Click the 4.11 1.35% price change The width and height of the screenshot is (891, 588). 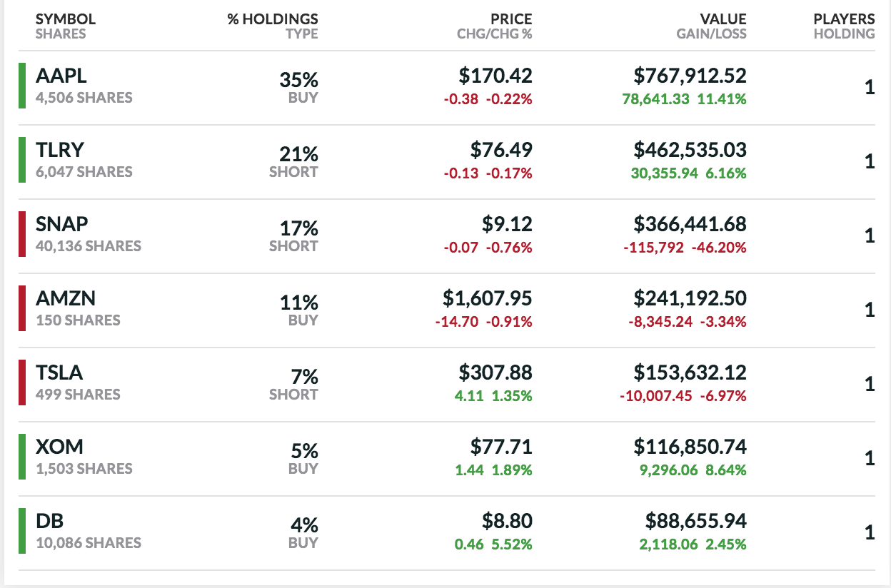point(494,396)
